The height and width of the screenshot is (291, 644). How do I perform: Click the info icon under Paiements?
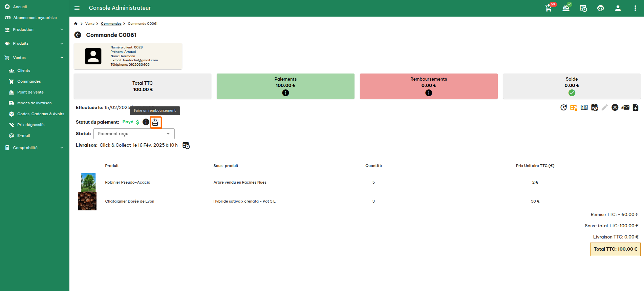(x=285, y=93)
